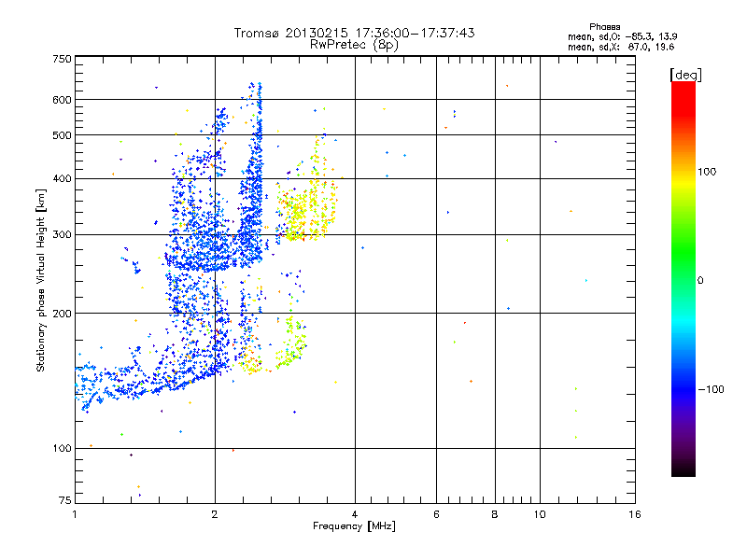Click the x-axis label '2'

(215, 514)
